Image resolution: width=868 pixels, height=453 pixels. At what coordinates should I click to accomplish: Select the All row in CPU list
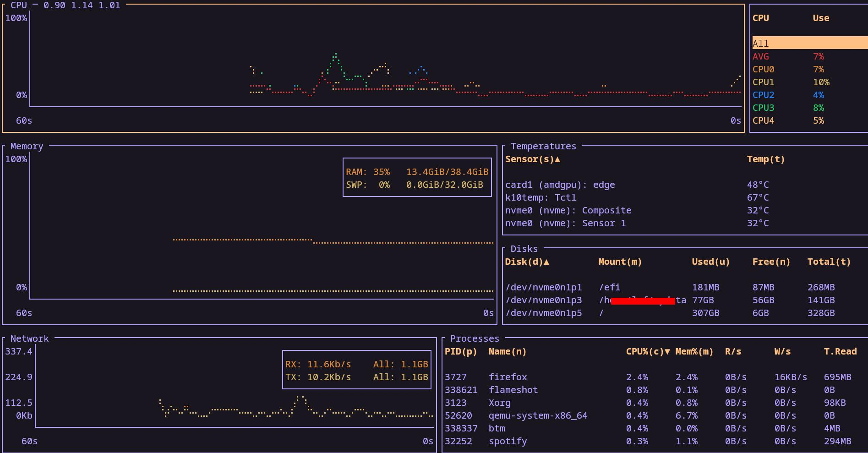[810, 44]
